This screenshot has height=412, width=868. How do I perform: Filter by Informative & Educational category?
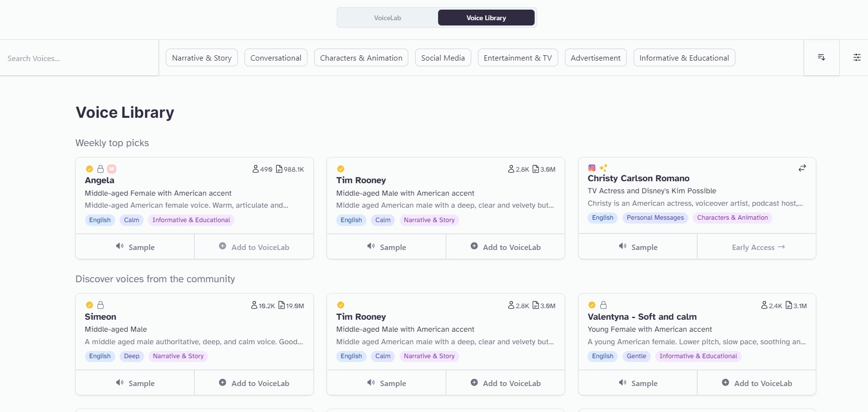[684, 58]
